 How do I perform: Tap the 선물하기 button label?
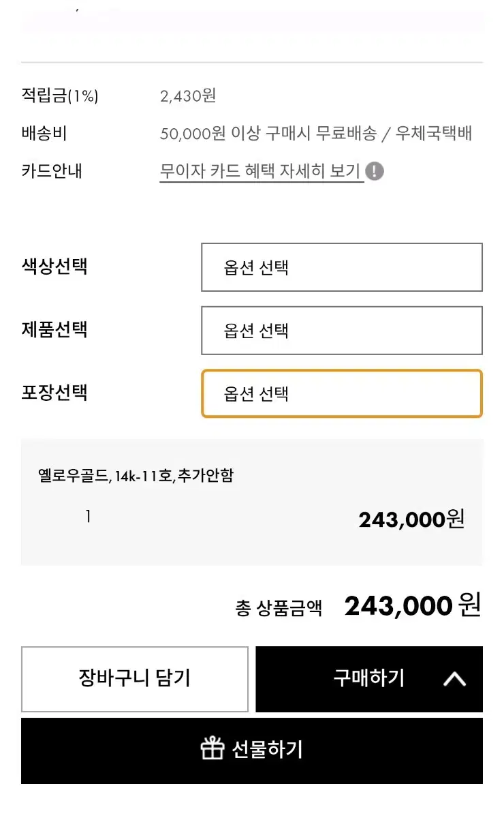(x=267, y=750)
